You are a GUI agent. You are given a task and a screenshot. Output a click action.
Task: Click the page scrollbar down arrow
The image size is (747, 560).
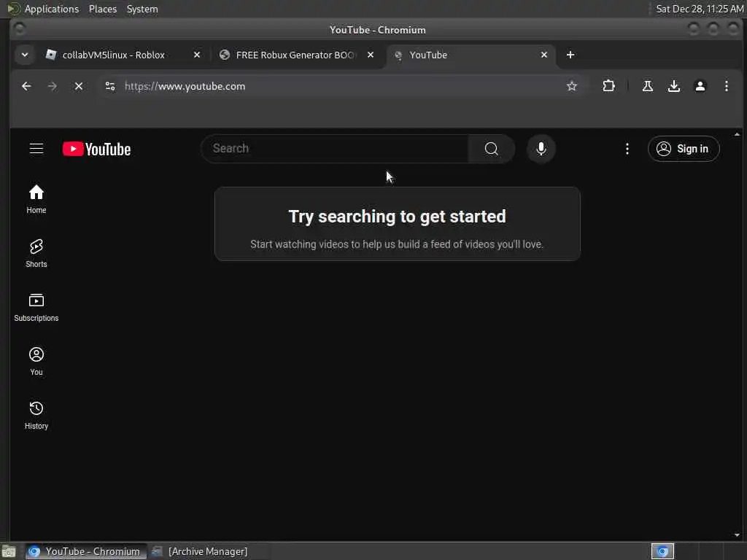tap(737, 534)
